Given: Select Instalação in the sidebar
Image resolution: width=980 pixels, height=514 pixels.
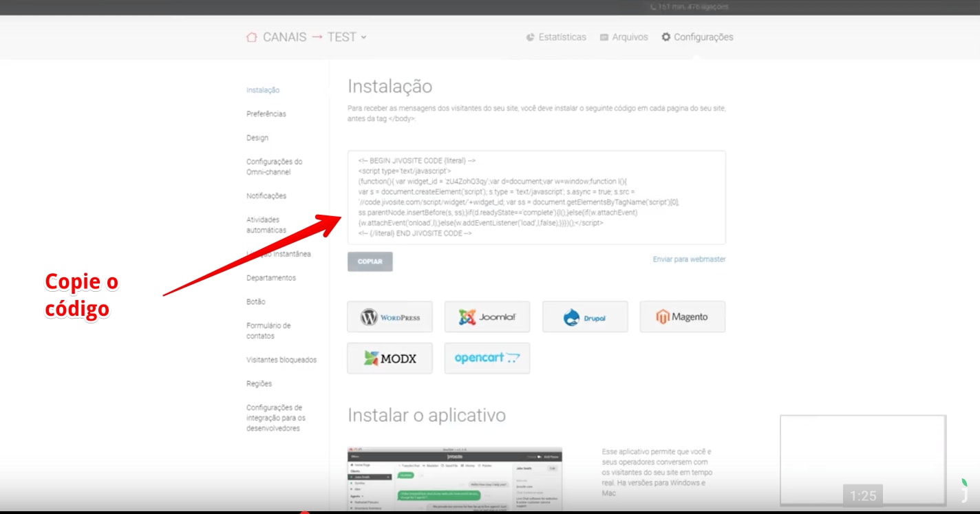Looking at the screenshot, I should [x=263, y=90].
